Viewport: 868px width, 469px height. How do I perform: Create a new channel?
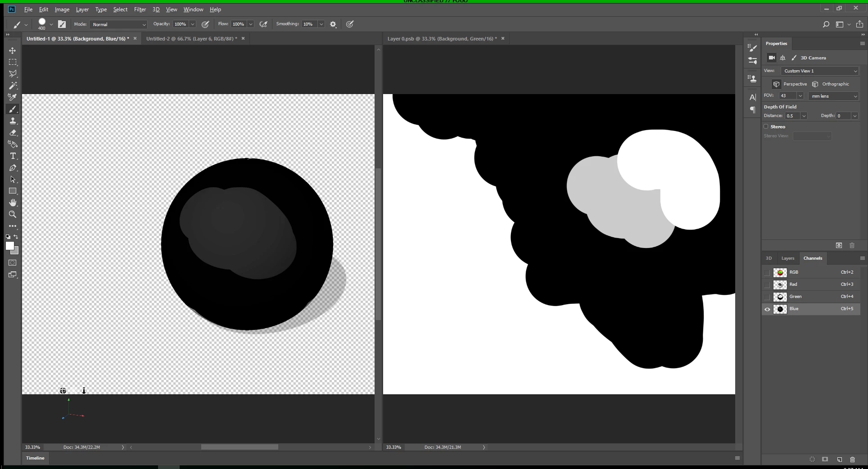[x=840, y=460]
